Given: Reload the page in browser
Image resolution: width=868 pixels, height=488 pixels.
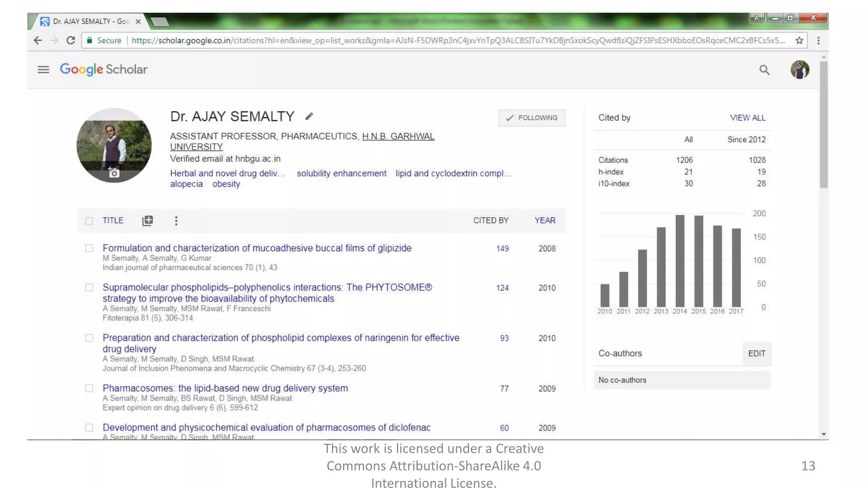Looking at the screenshot, I should click(x=71, y=41).
